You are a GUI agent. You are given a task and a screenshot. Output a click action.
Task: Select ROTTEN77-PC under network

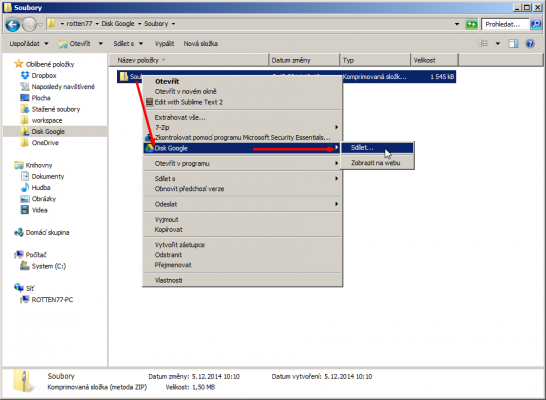pyautogui.click(x=52, y=299)
